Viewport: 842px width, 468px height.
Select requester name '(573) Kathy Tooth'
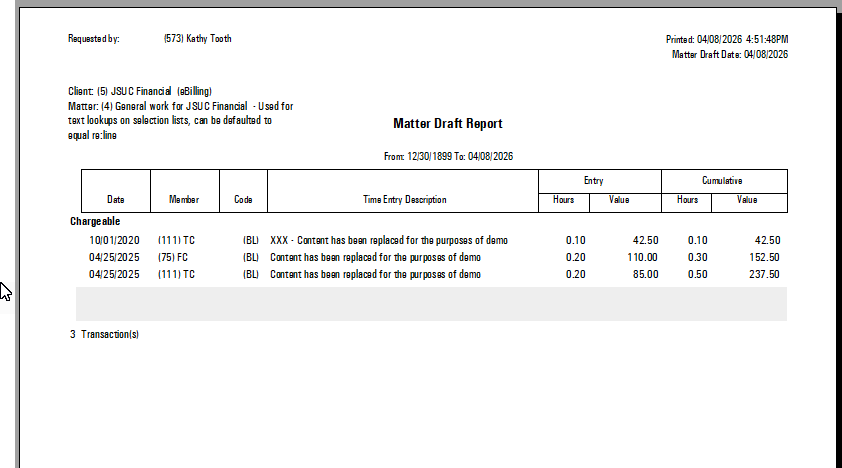[x=198, y=39]
